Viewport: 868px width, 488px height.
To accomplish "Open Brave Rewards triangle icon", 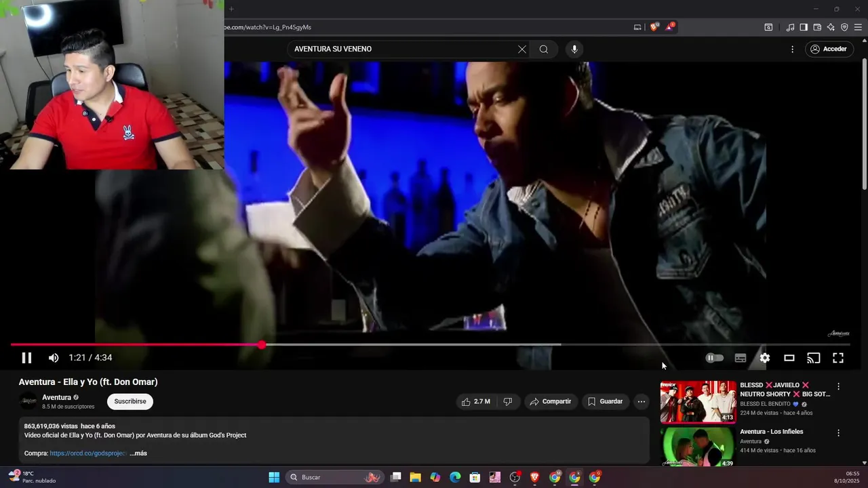I will 670,27.
